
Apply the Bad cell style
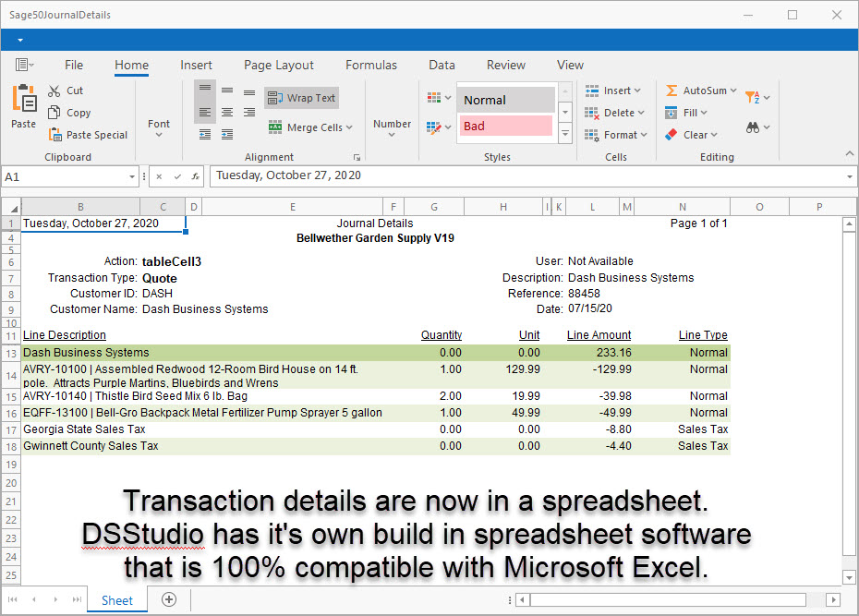click(506, 126)
